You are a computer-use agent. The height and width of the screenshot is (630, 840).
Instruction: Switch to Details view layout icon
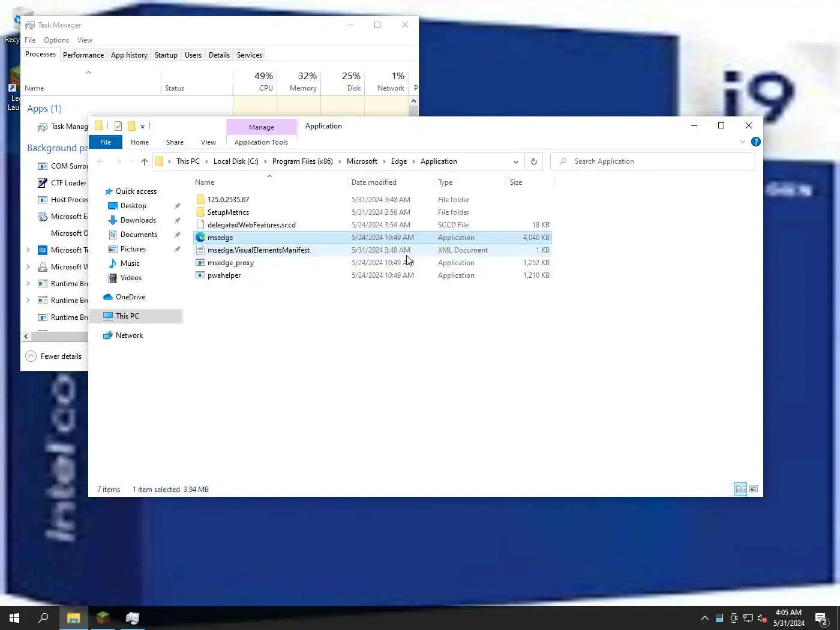point(741,490)
